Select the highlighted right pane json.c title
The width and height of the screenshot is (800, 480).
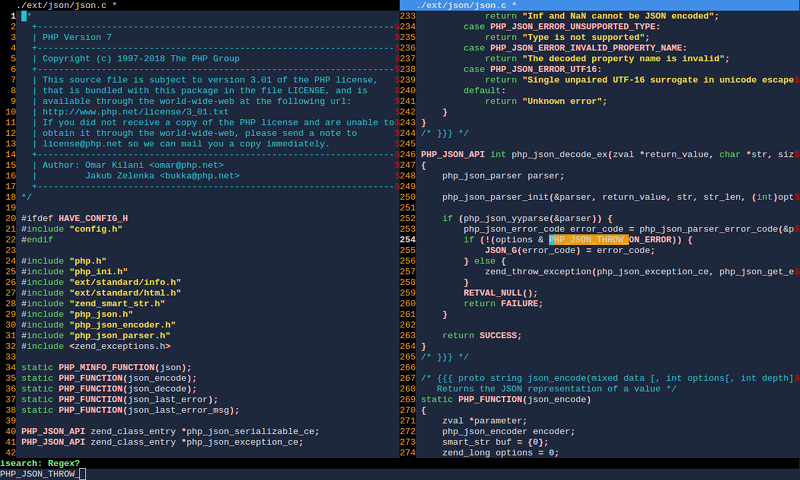click(x=461, y=5)
